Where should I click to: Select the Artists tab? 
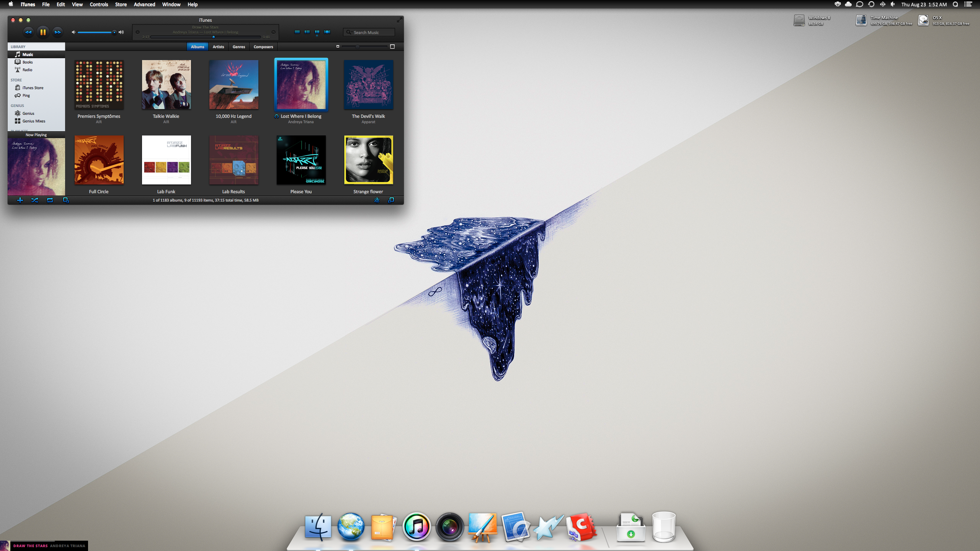click(218, 47)
